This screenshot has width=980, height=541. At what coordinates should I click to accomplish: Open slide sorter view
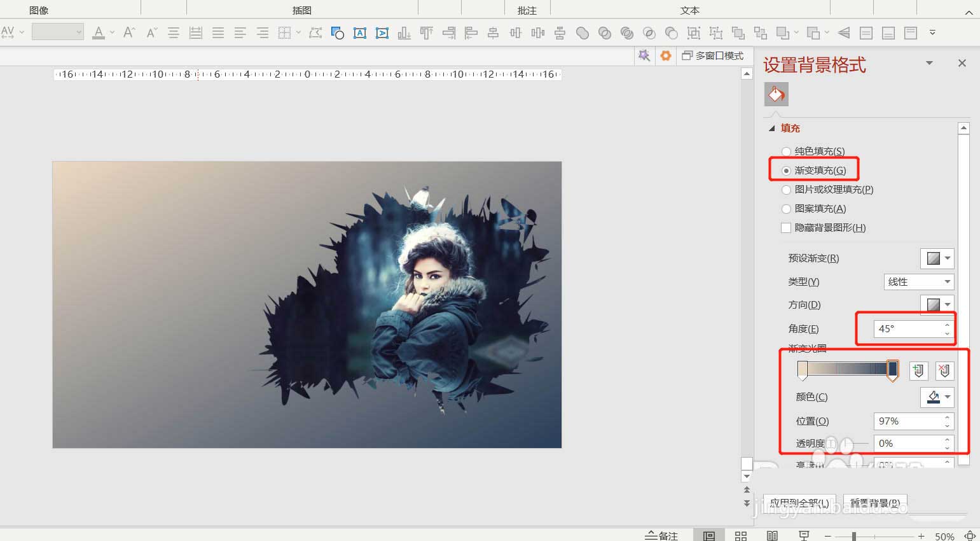click(740, 536)
